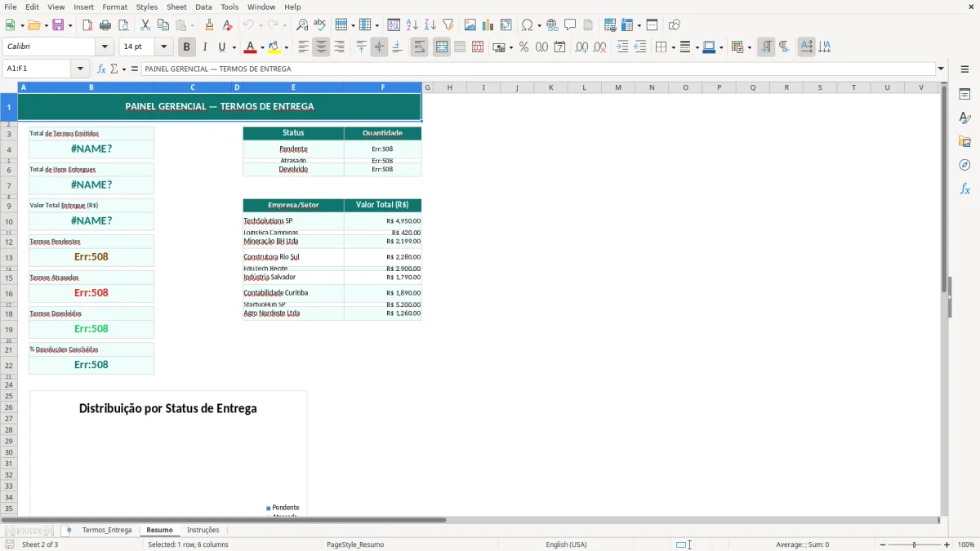Viewport: 980px width, 551px height.
Task: Click Draw Functions shapes icon
Action: [x=675, y=25]
